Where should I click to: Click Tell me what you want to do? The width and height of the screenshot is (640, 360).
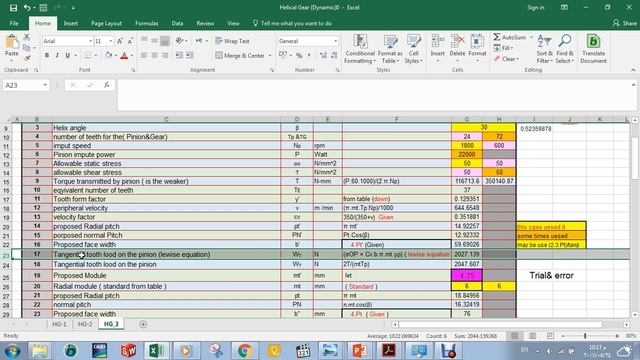292,23
